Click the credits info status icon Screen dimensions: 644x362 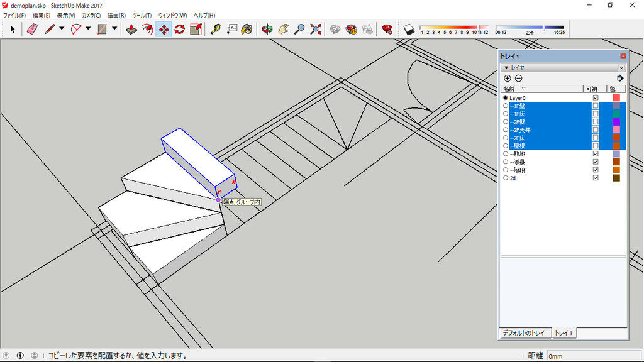tap(20, 356)
